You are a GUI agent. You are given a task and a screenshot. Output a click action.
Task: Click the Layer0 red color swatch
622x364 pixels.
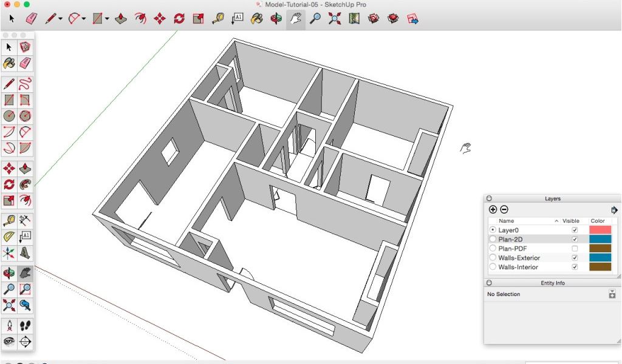pyautogui.click(x=600, y=231)
